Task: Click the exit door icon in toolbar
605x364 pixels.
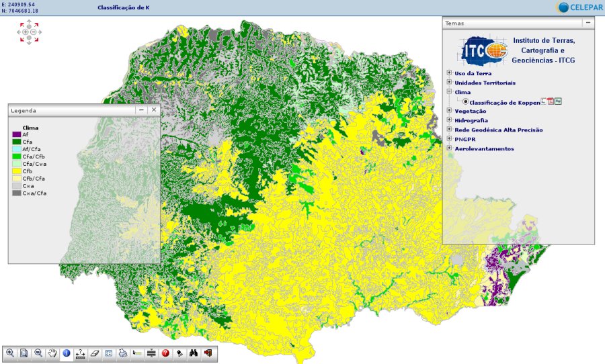Action: point(208,353)
